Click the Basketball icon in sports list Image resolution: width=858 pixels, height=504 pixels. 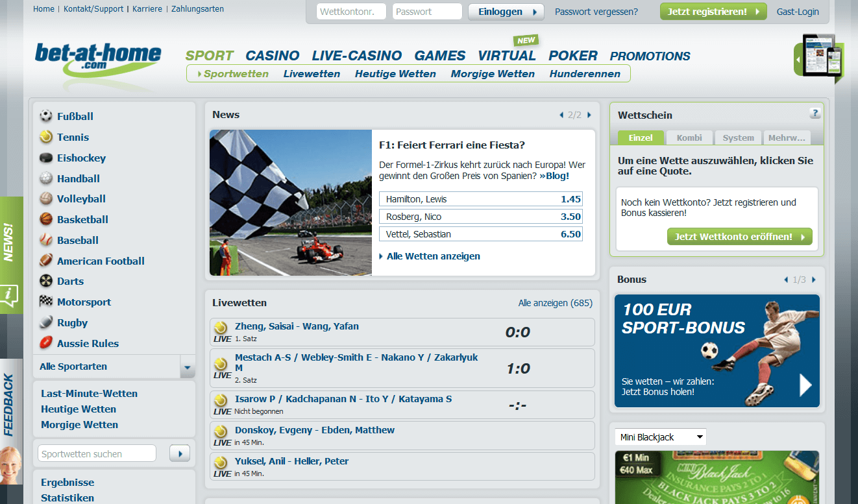click(46, 219)
